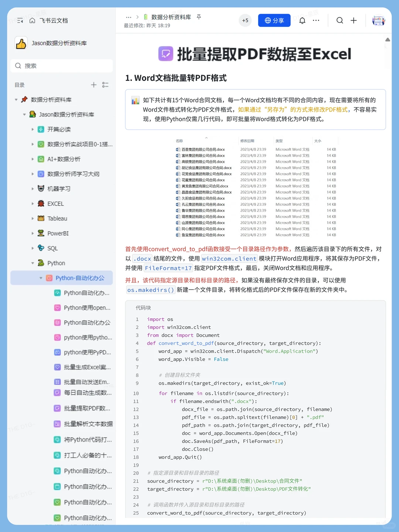Click the thumbs-up library icon in sidebar

pos(21,43)
